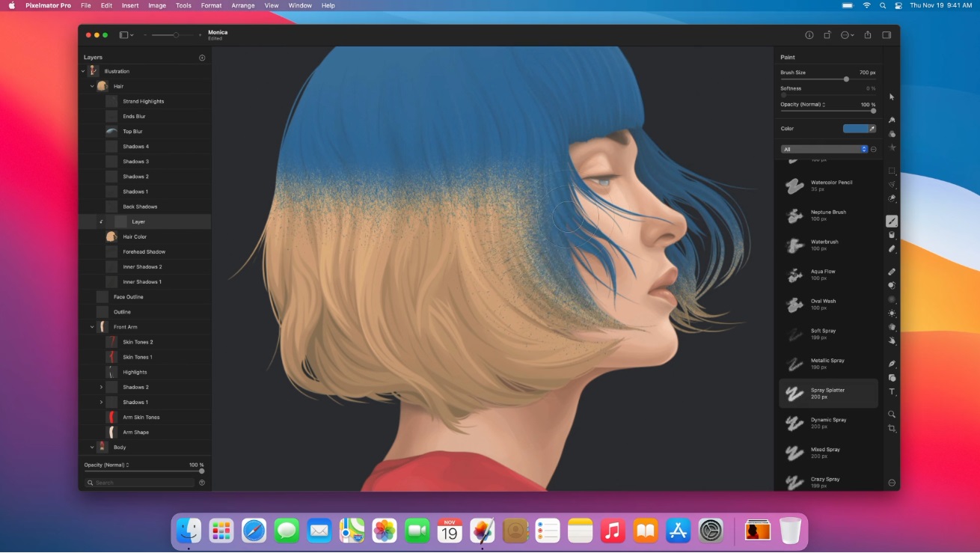
Task: Pick the Soft Spray brush
Action: pos(829,334)
